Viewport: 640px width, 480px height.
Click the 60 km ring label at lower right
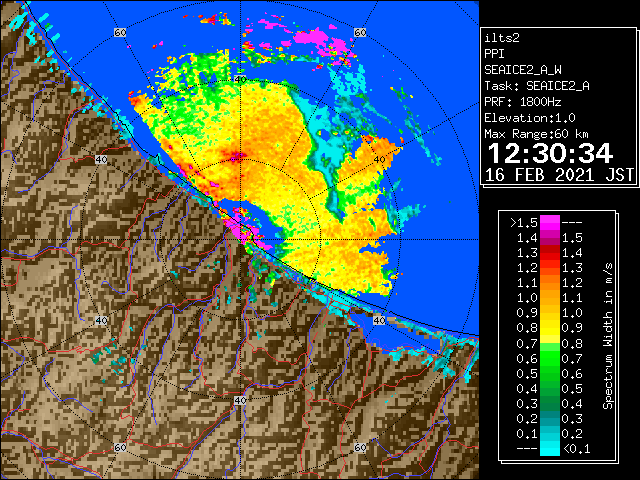pyautogui.click(x=360, y=447)
